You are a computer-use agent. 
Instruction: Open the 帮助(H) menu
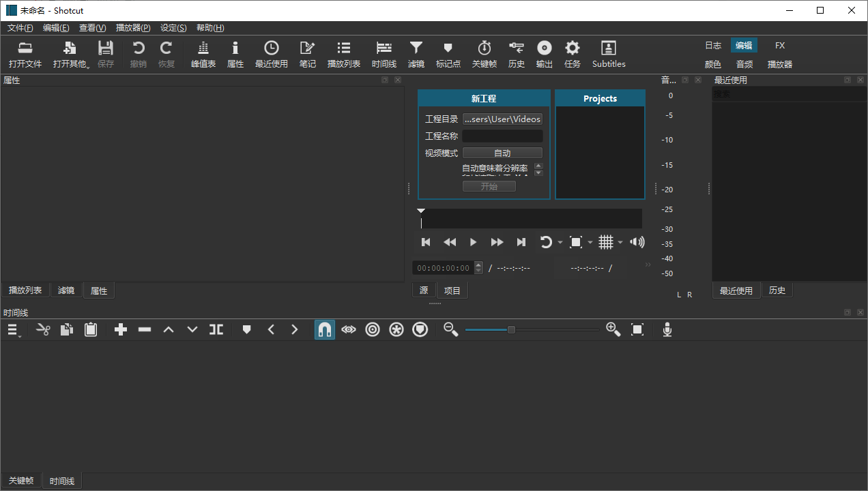(x=209, y=28)
